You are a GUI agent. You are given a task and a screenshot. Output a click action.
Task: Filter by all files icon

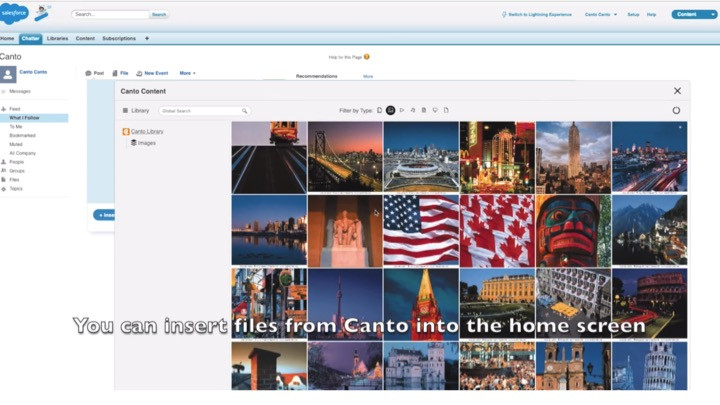[379, 110]
